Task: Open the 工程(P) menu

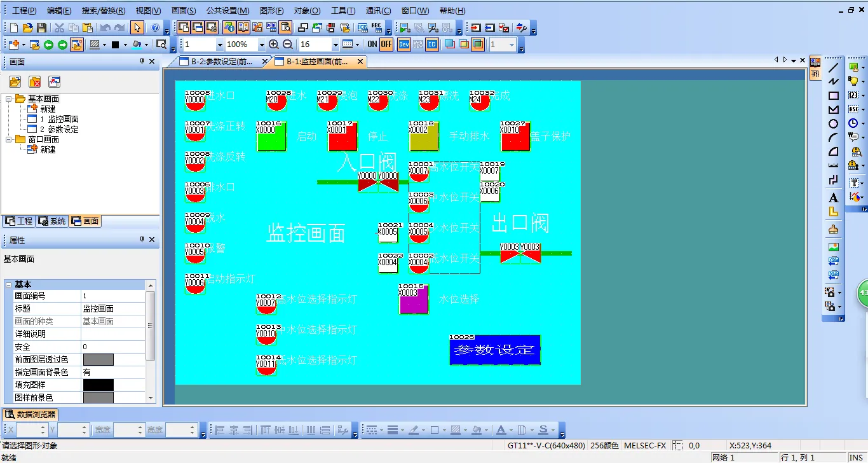Action: 24,11
